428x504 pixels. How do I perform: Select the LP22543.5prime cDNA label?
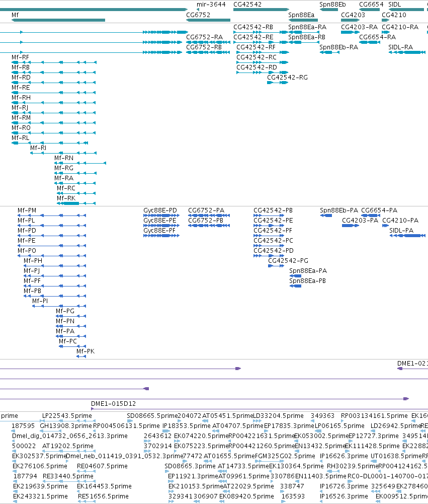(67, 416)
